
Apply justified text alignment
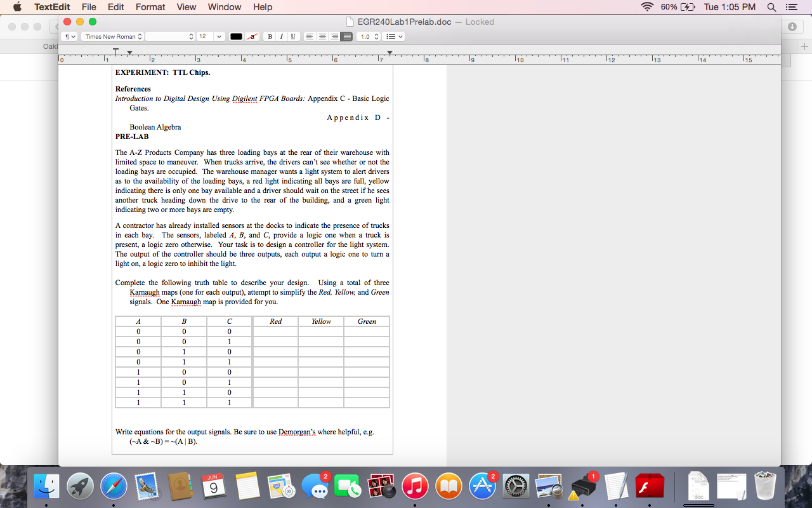346,36
